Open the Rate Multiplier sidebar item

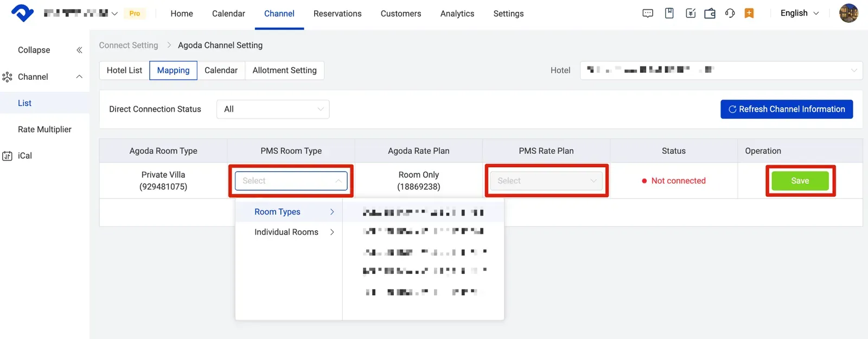44,129
